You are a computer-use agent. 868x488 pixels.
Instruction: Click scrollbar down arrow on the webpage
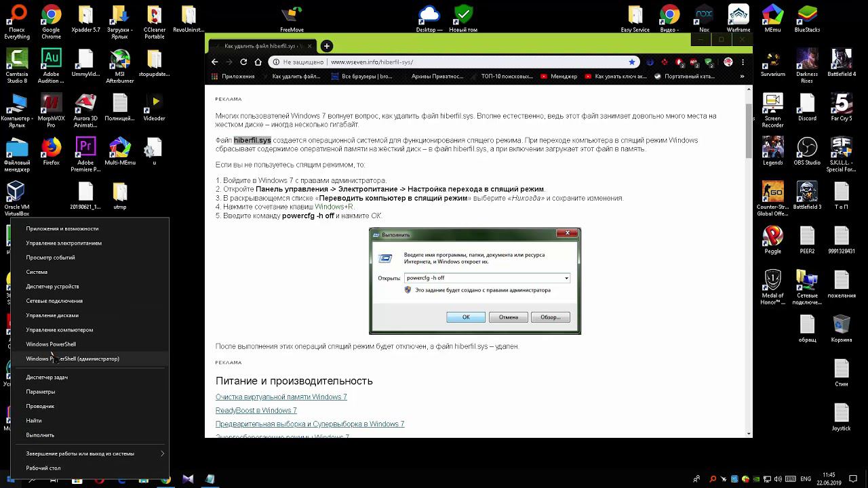(x=749, y=433)
